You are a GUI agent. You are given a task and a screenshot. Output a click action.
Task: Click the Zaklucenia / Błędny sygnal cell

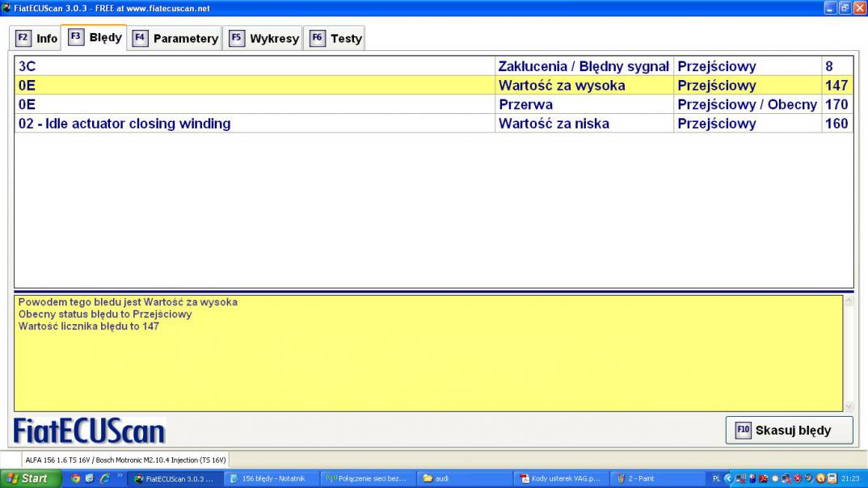pyautogui.click(x=584, y=66)
